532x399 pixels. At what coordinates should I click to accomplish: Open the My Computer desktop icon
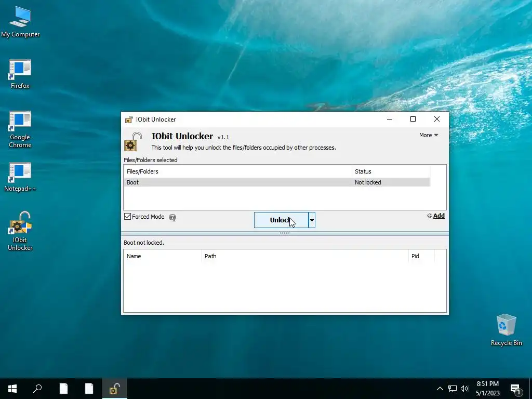(x=20, y=22)
